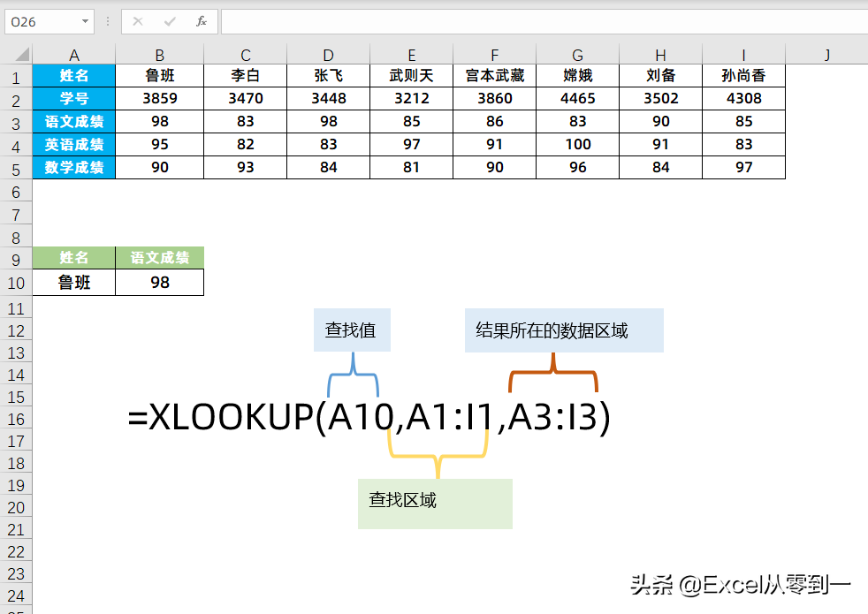This screenshot has height=614, width=868.
Task: Click the 查找区域 green text box
Action: (435, 504)
